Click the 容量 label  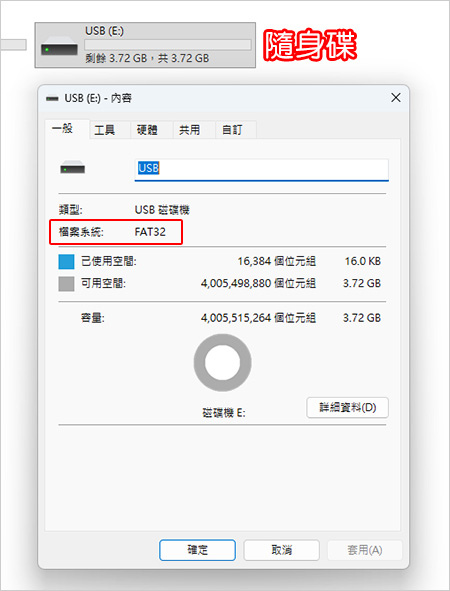[93, 318]
